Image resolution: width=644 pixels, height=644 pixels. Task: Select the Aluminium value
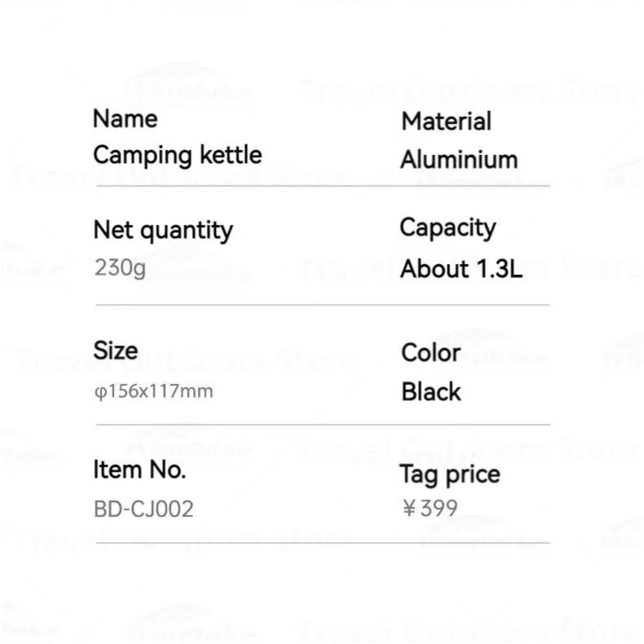[x=459, y=160]
